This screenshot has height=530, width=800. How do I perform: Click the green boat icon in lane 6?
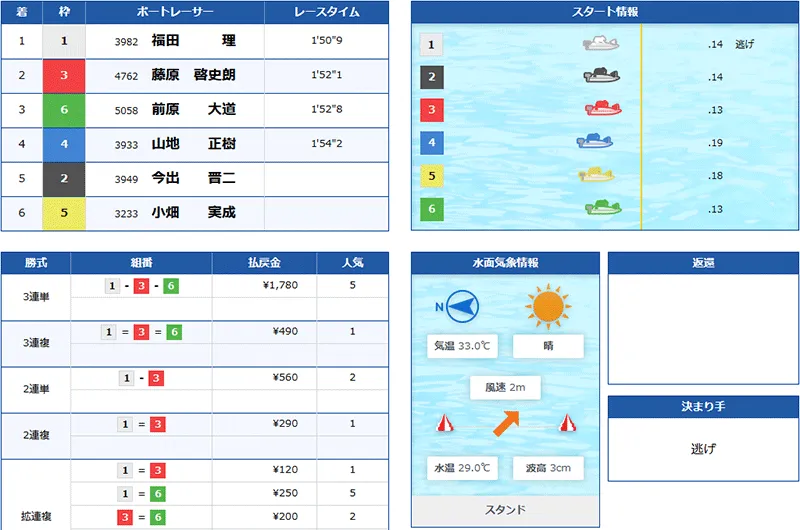tap(604, 208)
